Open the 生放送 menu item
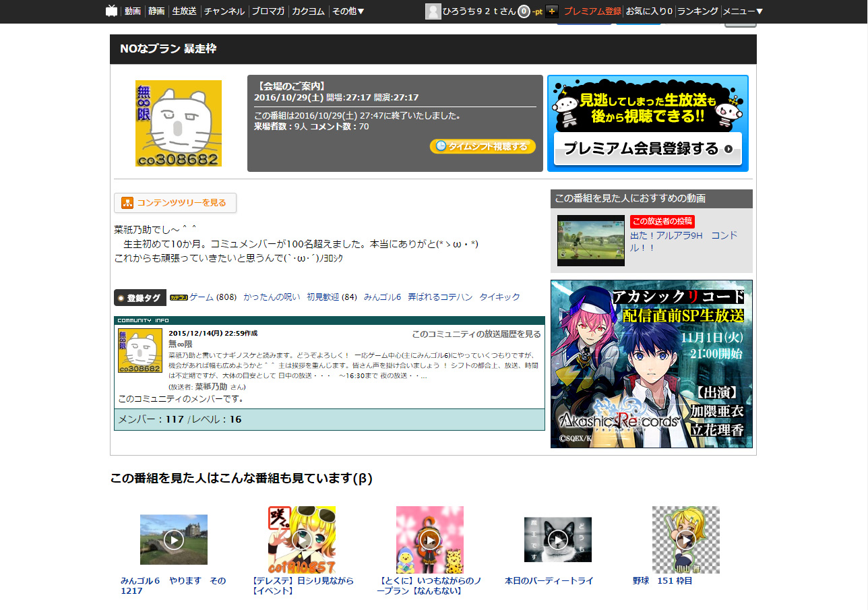The image size is (868, 610). pos(184,11)
